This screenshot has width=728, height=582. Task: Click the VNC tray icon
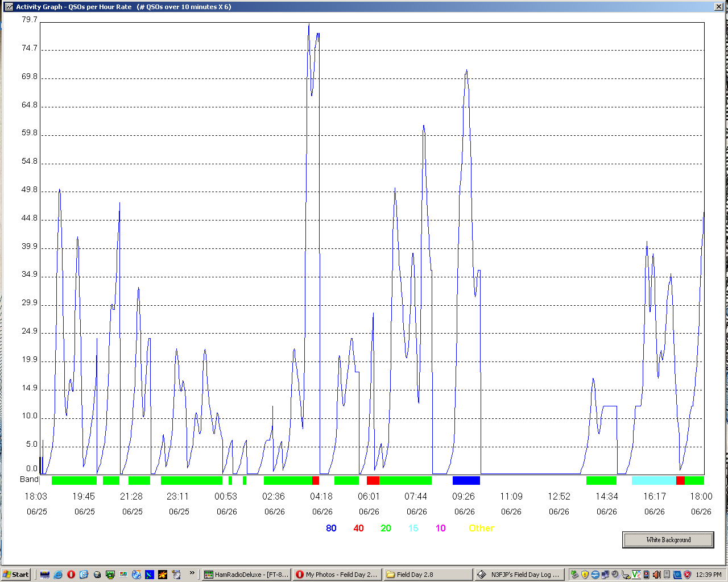click(x=636, y=575)
